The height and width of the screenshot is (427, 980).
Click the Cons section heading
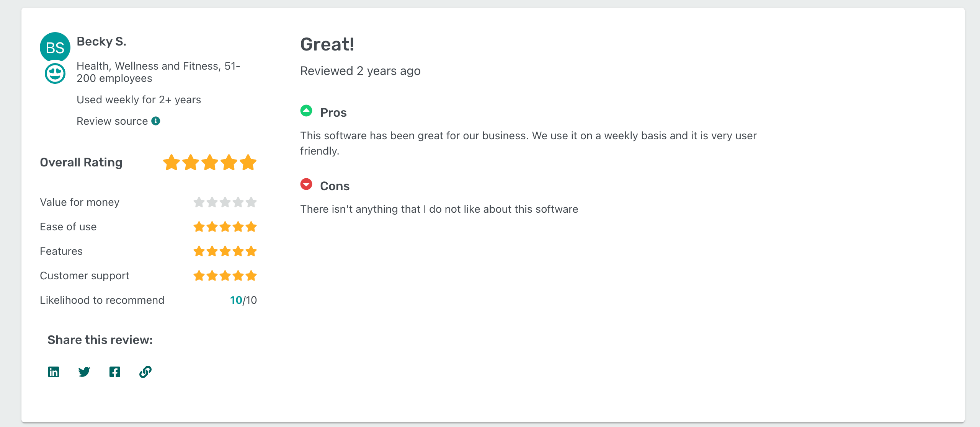pyautogui.click(x=335, y=186)
